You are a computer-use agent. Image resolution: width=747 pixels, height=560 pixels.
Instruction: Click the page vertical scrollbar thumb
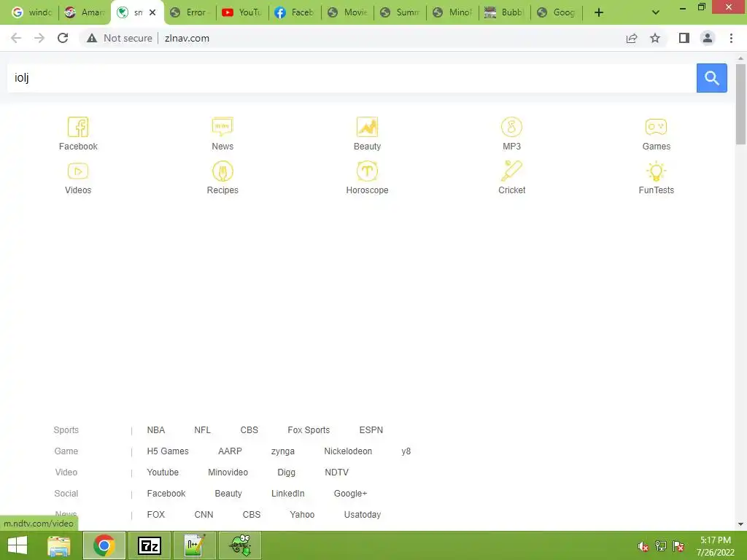(x=740, y=104)
